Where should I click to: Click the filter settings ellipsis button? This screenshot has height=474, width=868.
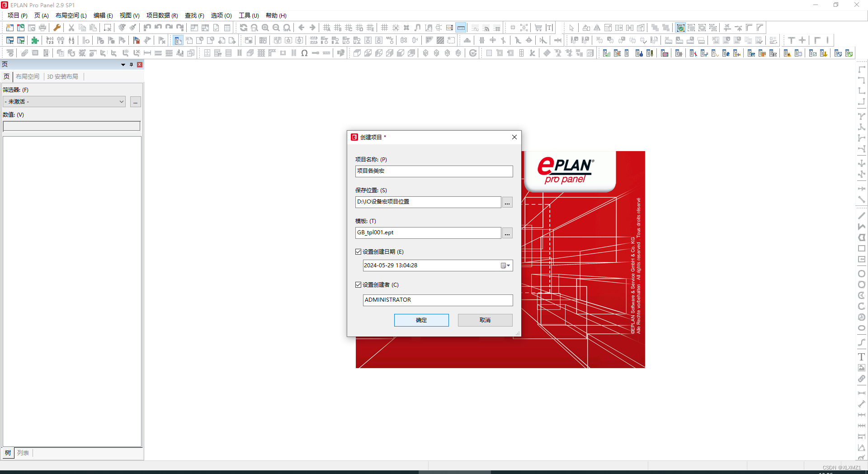(x=135, y=102)
